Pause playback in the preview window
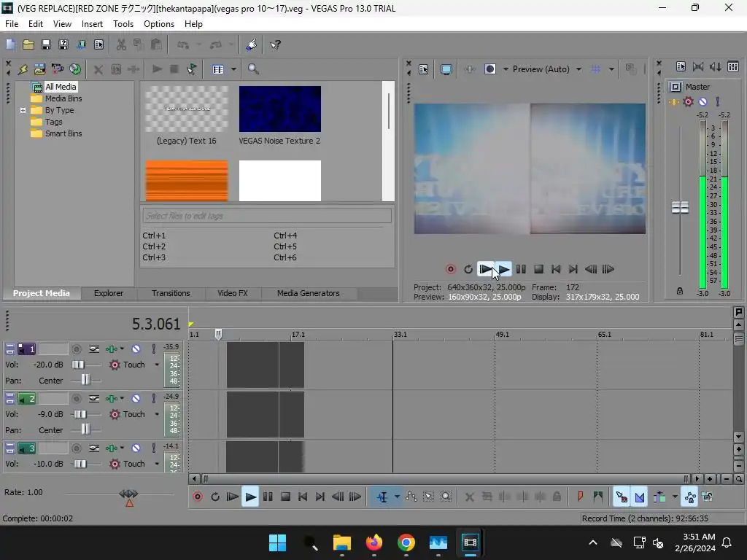 [x=521, y=269]
